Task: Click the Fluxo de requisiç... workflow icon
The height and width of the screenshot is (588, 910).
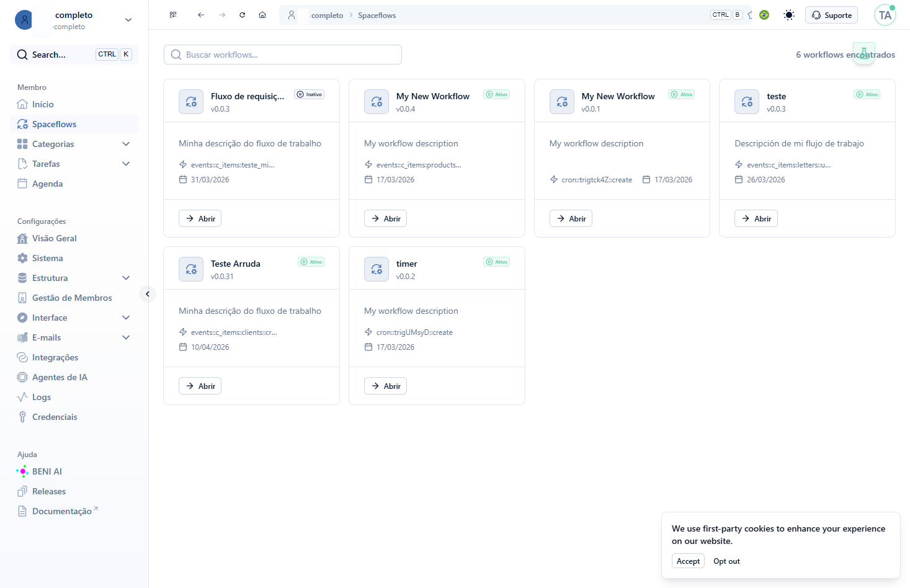Action: coord(191,102)
